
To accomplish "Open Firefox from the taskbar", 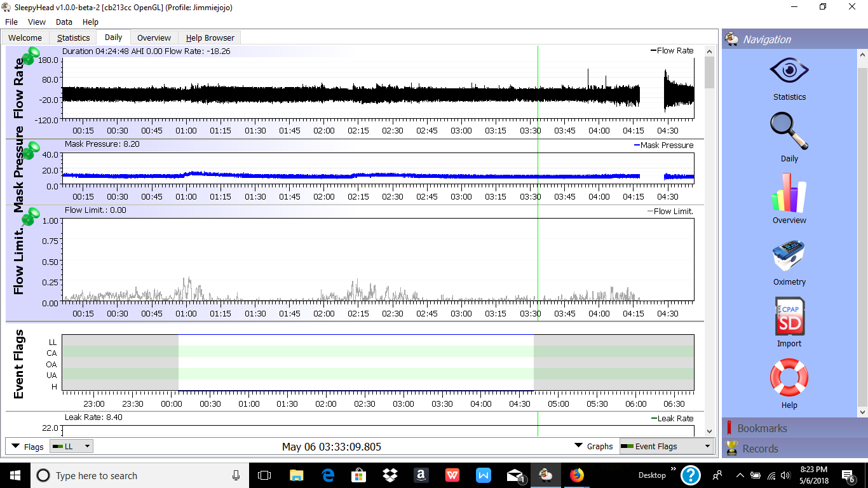I will coord(577,475).
